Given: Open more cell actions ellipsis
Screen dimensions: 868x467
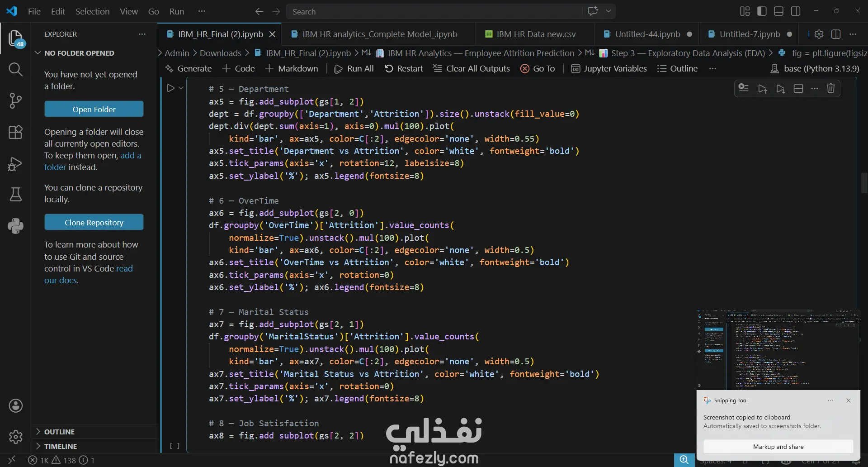Looking at the screenshot, I should click(x=815, y=89).
